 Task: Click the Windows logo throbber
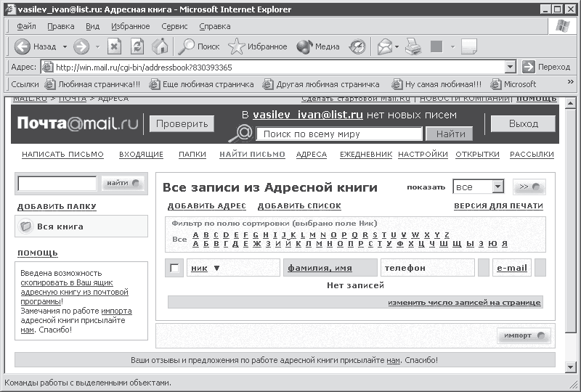coord(562,26)
